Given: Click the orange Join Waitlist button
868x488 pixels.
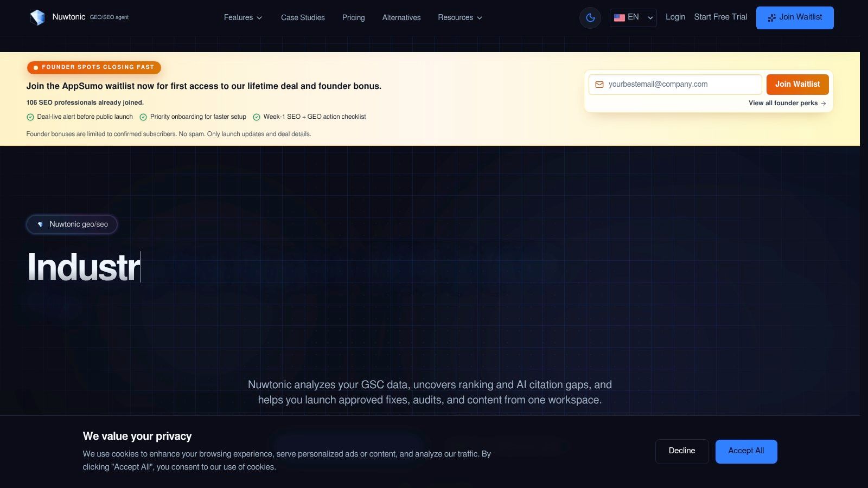Looking at the screenshot, I should (797, 85).
